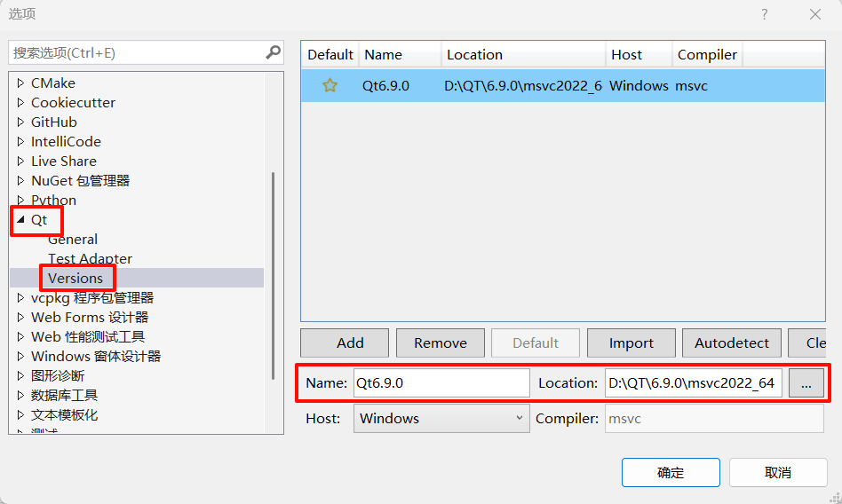Expand the Windows 窗体设计器 node
This screenshot has width=842, height=504.
pyautogui.click(x=21, y=357)
